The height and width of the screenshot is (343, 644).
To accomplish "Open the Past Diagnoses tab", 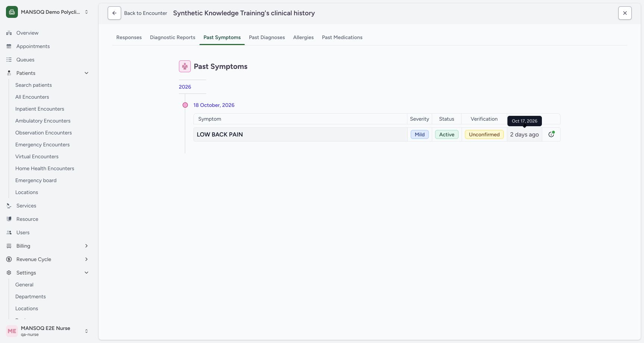I will (267, 37).
